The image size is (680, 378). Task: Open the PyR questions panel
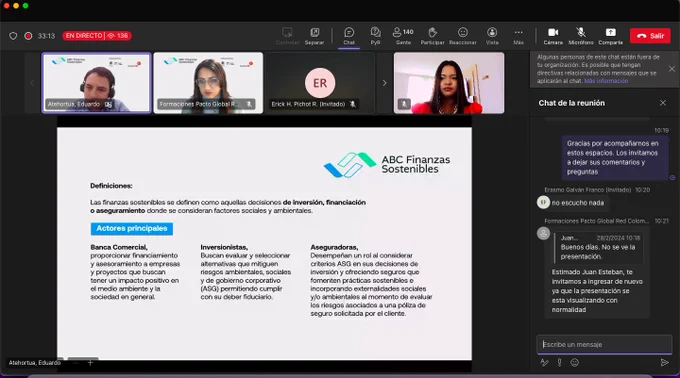[x=375, y=36]
